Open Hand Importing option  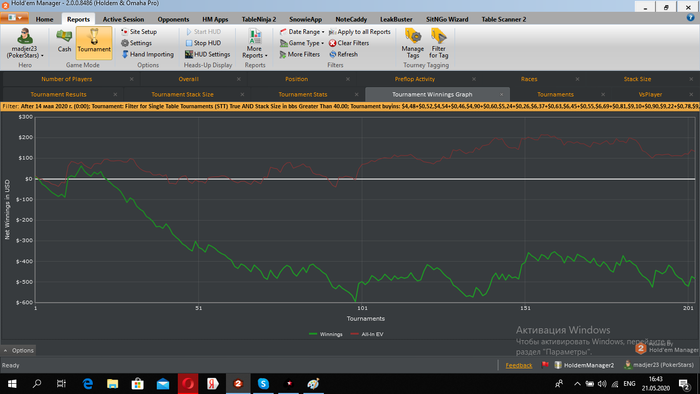pyautogui.click(x=147, y=54)
